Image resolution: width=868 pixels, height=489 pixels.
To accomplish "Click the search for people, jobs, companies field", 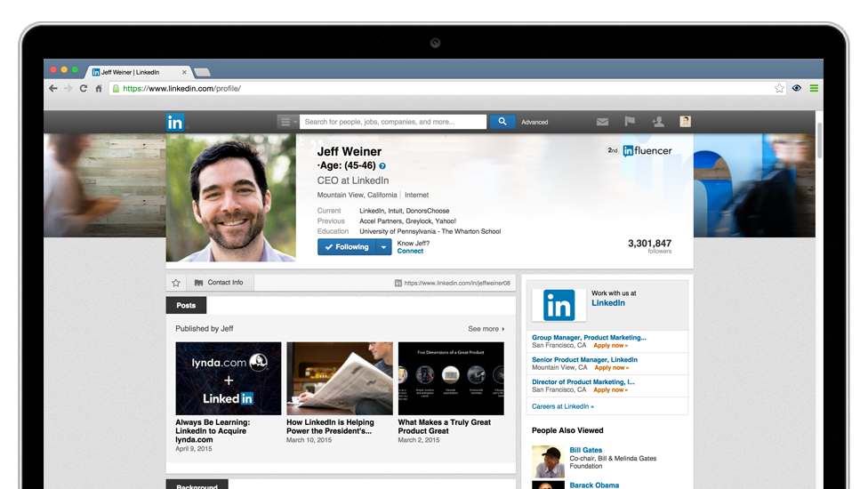I will click(x=393, y=122).
